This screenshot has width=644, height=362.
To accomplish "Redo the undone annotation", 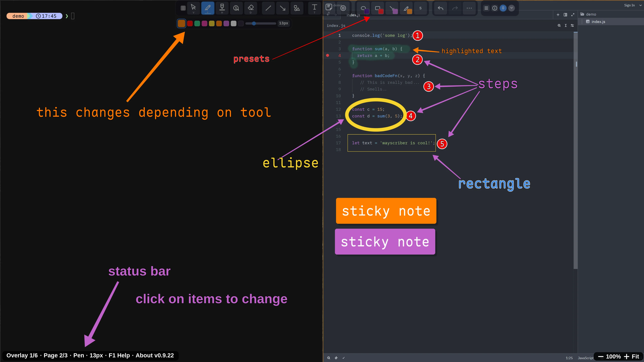I will (455, 8).
